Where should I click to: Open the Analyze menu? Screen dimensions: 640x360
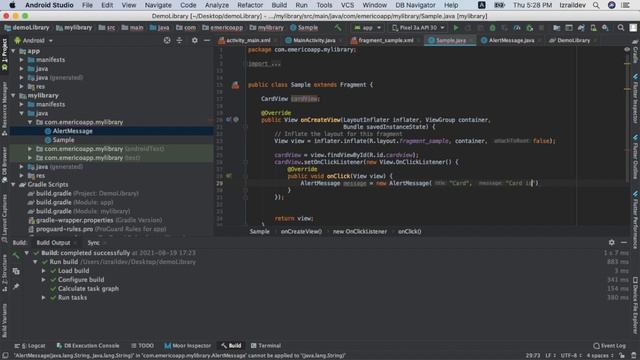click(x=217, y=5)
